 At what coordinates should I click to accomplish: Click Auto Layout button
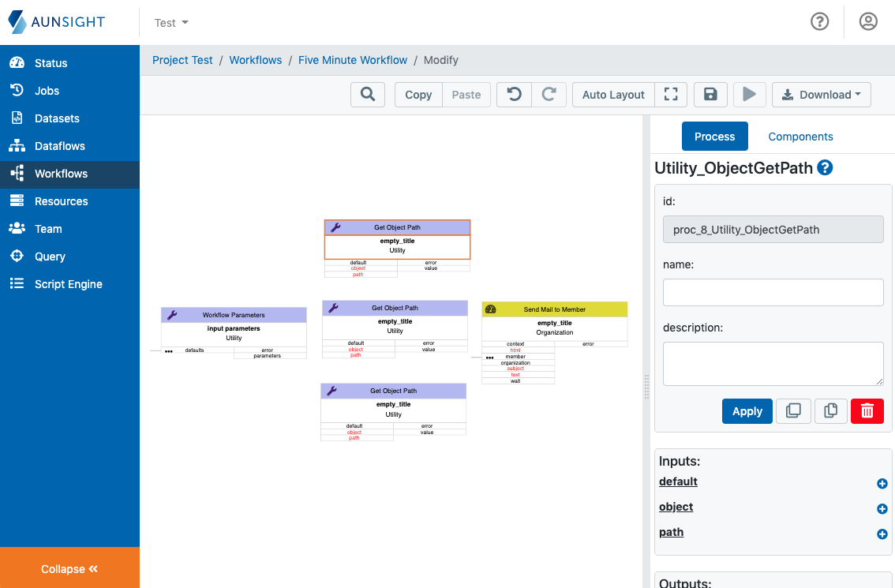613,95
